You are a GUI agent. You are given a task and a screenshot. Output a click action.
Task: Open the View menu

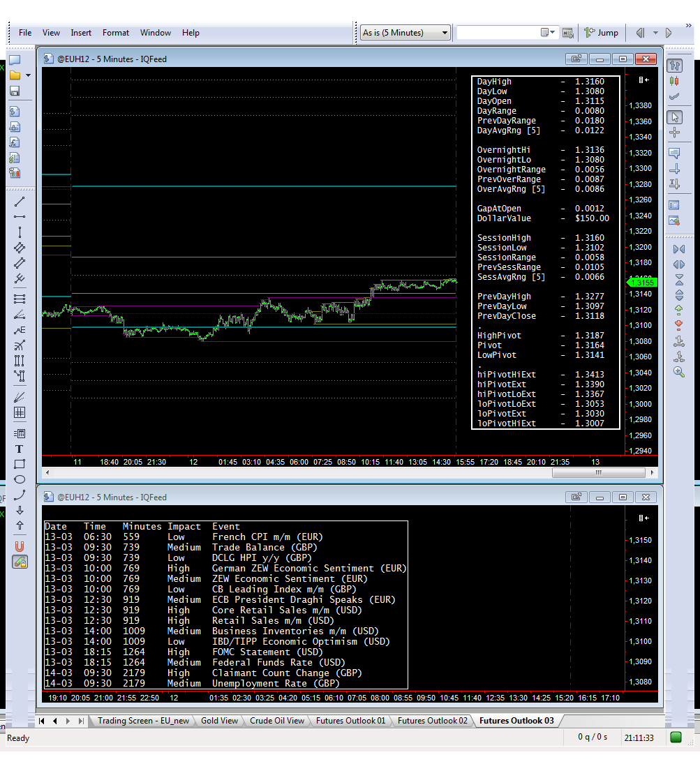point(51,33)
